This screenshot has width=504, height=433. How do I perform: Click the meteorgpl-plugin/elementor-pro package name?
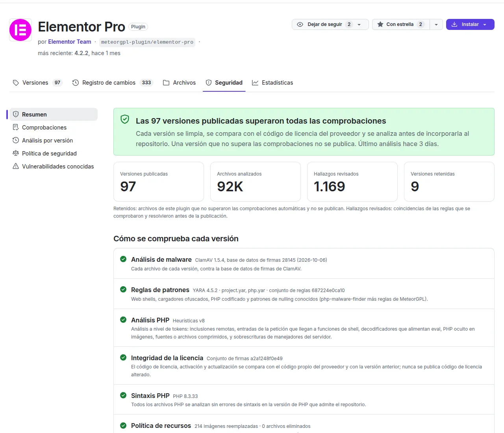pos(147,42)
